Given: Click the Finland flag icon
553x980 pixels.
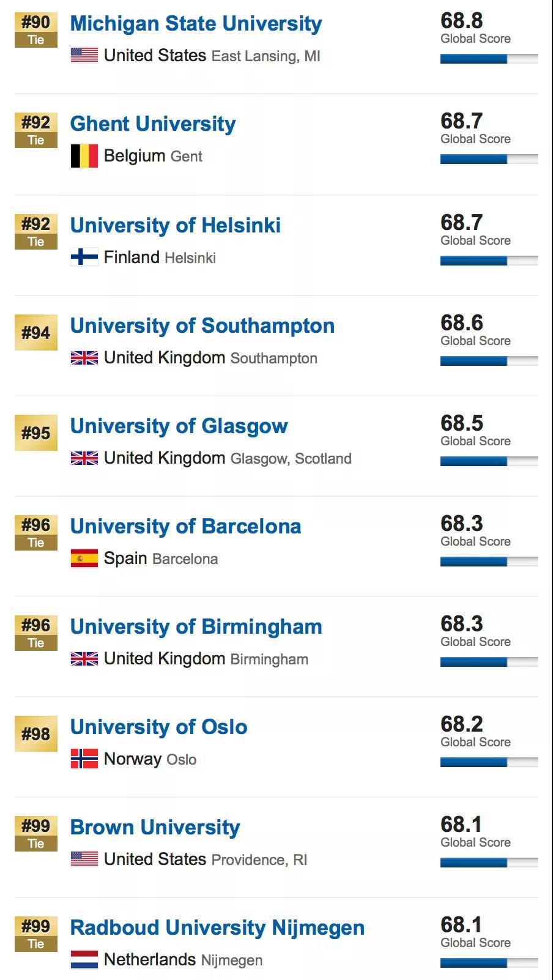Looking at the screenshot, I should click(x=84, y=257).
